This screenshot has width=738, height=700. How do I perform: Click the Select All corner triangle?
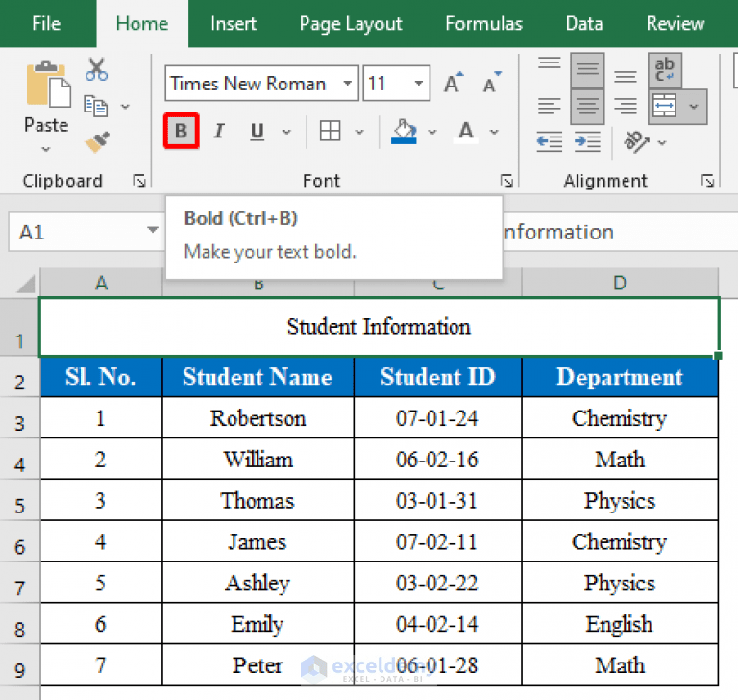coord(26,284)
